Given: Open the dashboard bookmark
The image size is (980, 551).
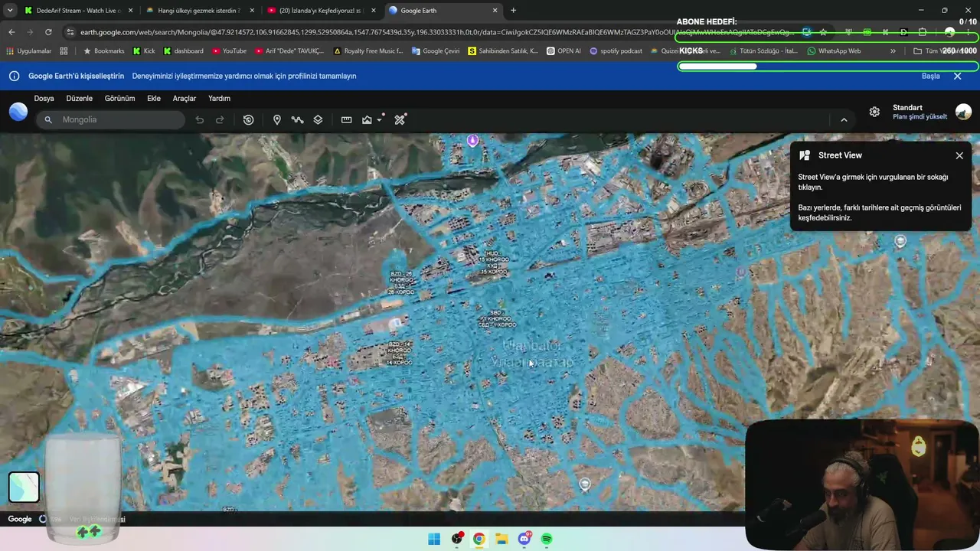Looking at the screenshot, I should 183,51.
